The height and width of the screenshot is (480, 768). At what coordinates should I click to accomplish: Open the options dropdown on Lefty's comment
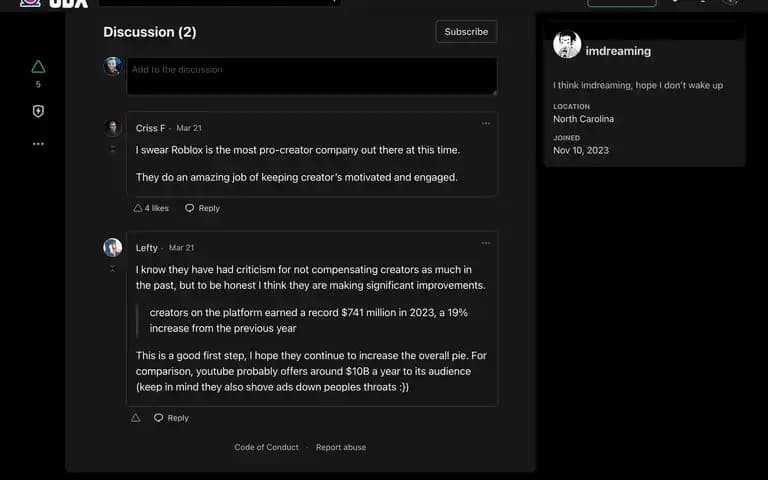[486, 243]
